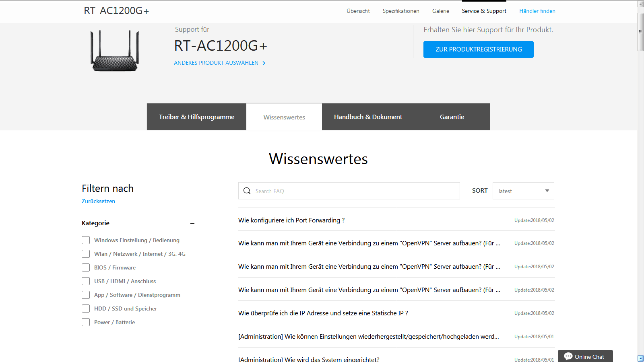Toggle Power / Batterie checkbox

pyautogui.click(x=86, y=322)
